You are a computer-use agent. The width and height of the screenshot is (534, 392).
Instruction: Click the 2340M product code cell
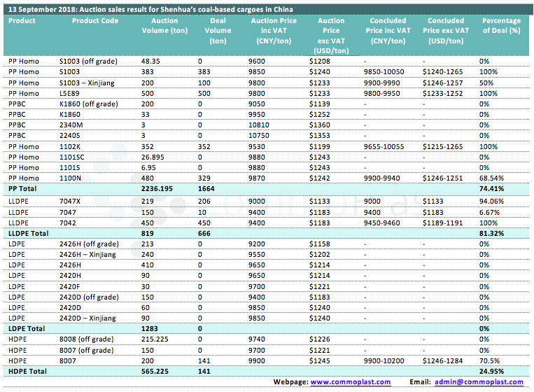click(x=70, y=125)
